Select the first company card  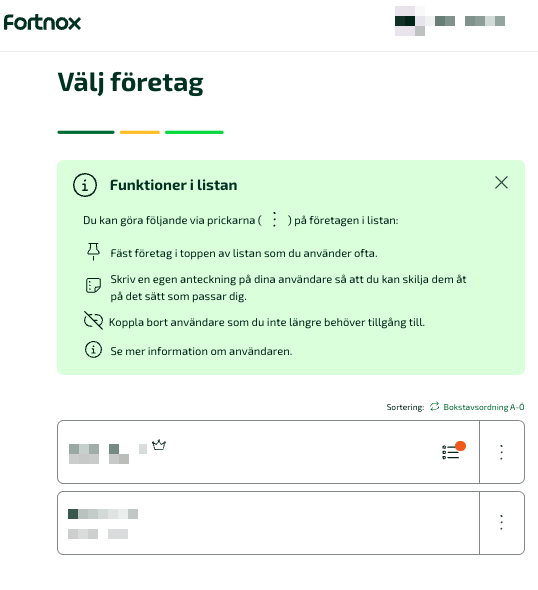point(268,452)
